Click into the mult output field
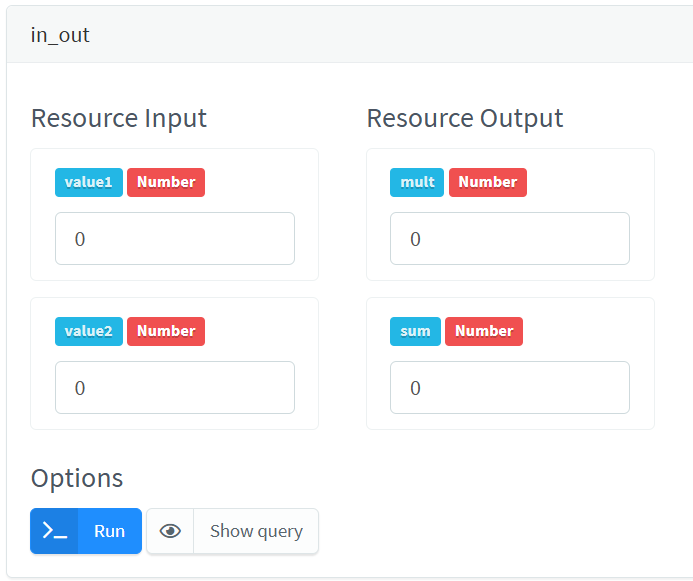 510,239
